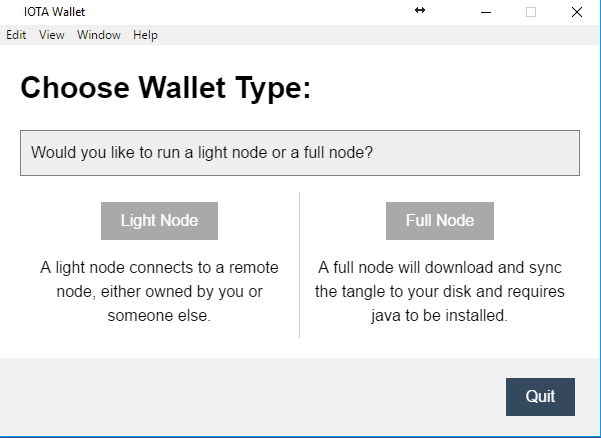Click the 'Would you like to run' question box
601x438 pixels.
[x=300, y=153]
